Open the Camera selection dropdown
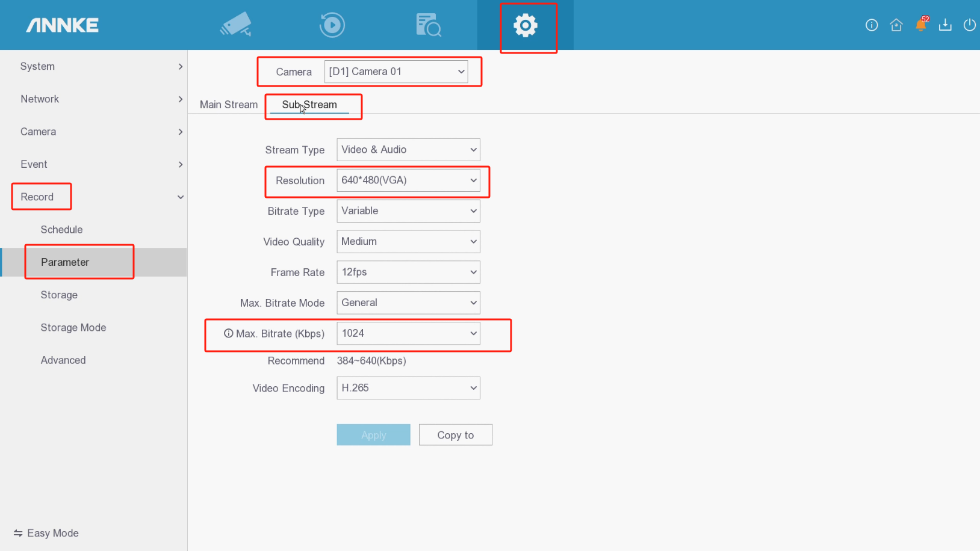 point(397,71)
